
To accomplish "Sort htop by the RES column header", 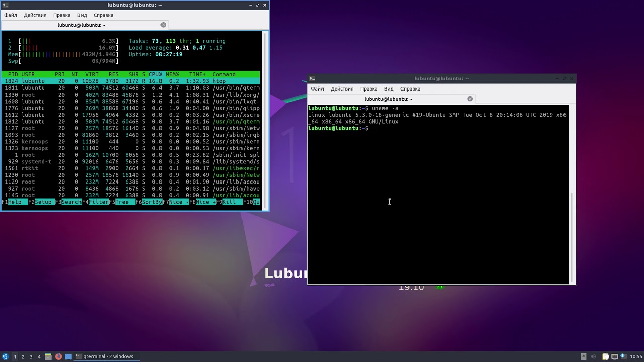I will [x=114, y=74].
